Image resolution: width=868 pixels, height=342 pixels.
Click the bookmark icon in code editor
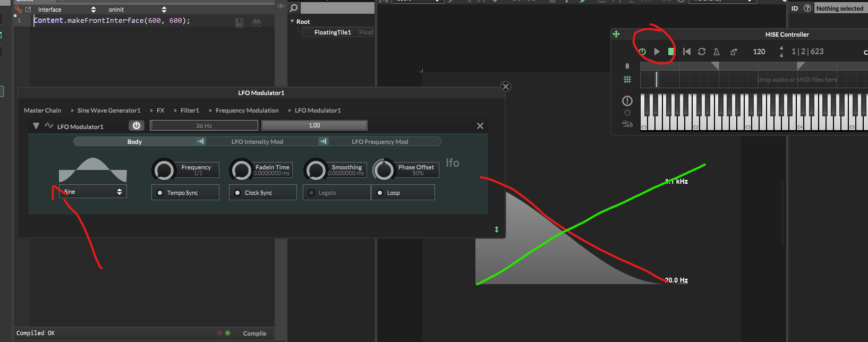[x=240, y=23]
